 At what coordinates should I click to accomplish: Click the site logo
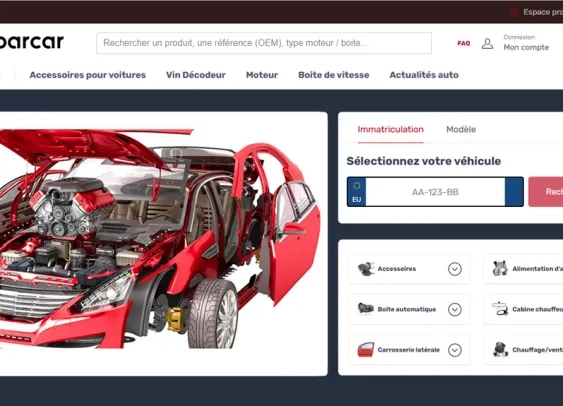32,42
